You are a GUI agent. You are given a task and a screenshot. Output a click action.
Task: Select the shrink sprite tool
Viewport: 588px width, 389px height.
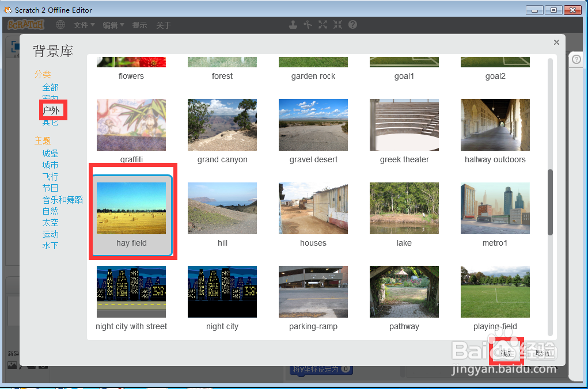[x=337, y=25]
